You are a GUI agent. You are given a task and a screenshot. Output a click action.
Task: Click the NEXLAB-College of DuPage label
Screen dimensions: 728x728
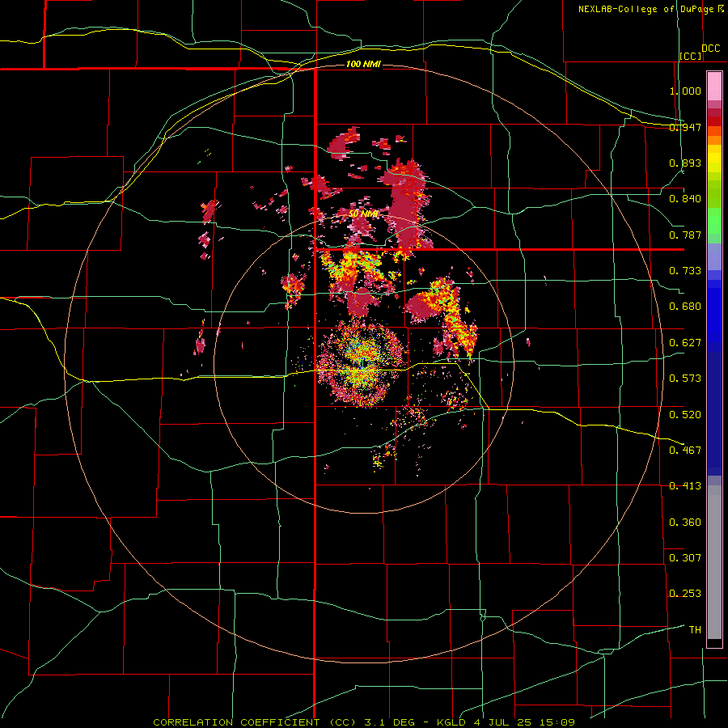(645, 9)
